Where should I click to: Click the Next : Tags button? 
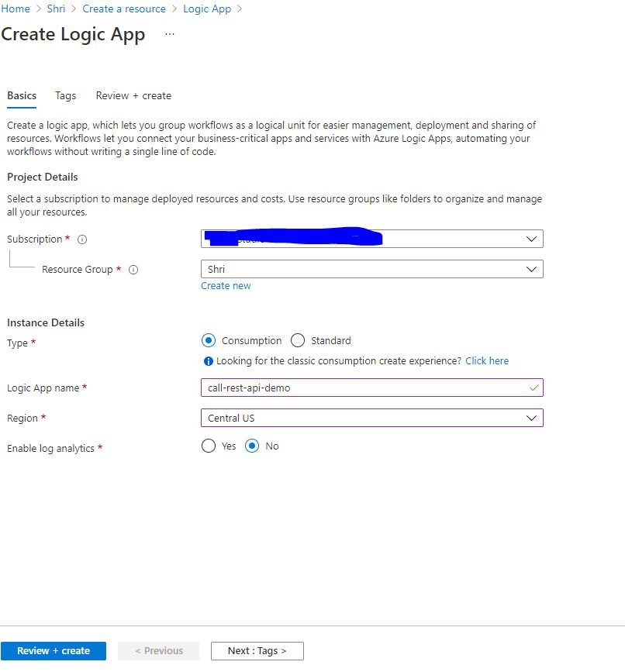pos(257,651)
